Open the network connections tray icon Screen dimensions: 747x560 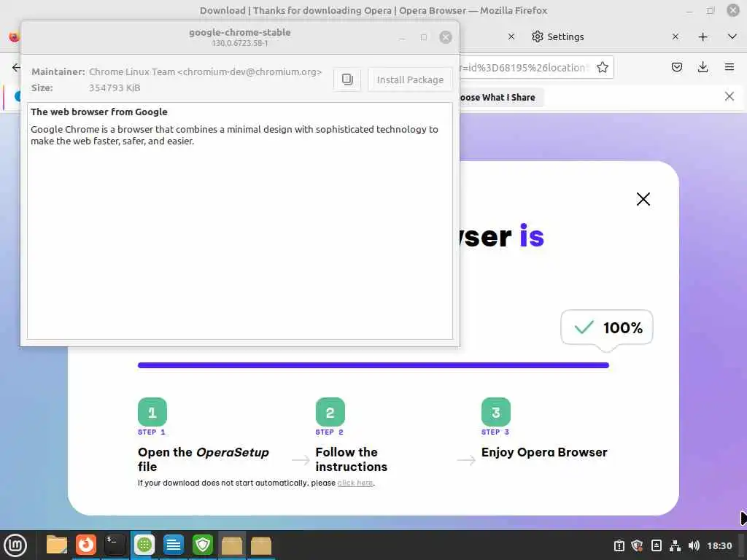[675, 545]
